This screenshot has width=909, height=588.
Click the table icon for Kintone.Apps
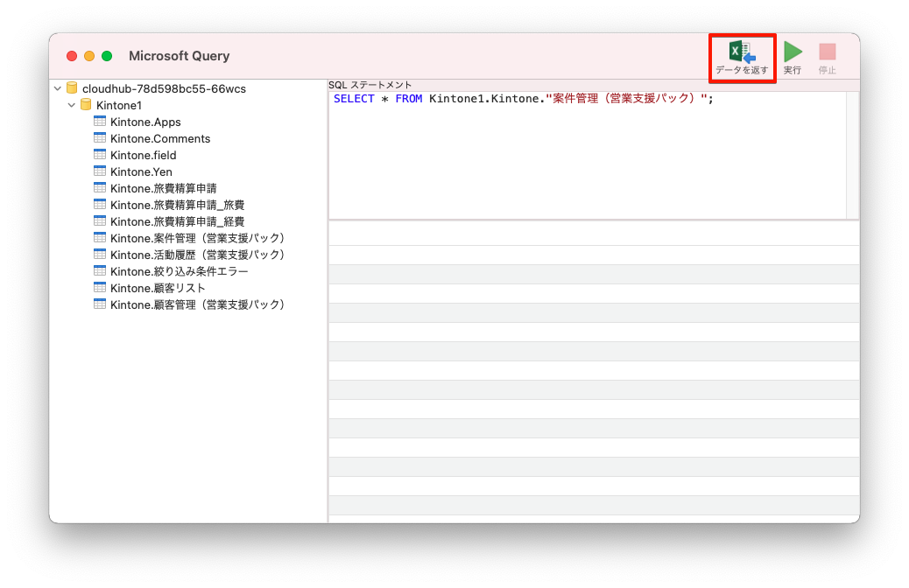tap(100, 122)
